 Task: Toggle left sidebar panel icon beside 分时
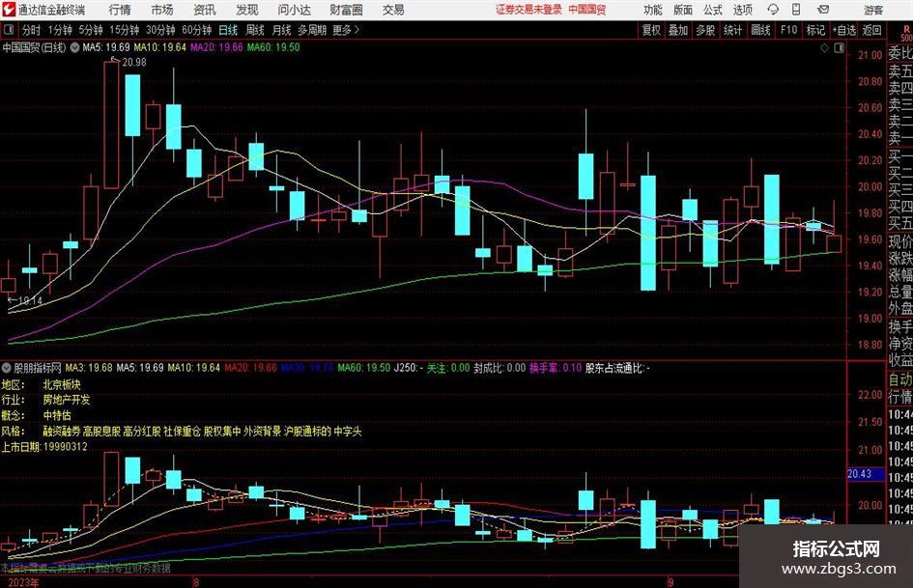9,30
